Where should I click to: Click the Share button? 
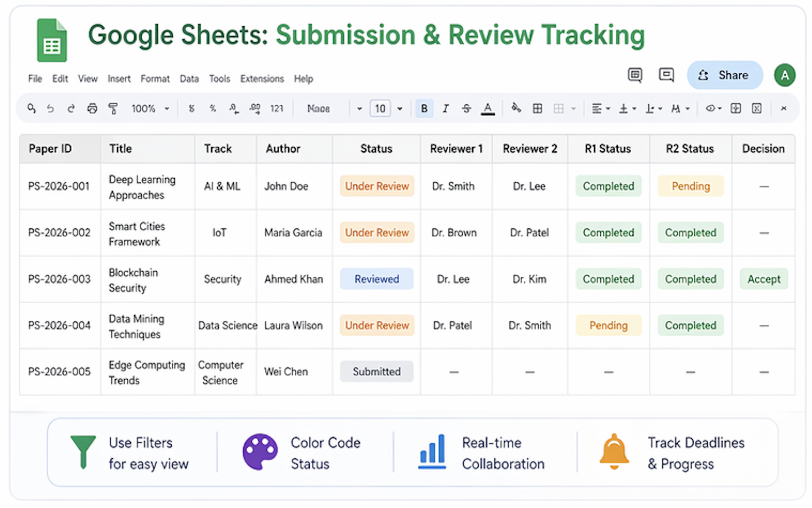(x=725, y=75)
